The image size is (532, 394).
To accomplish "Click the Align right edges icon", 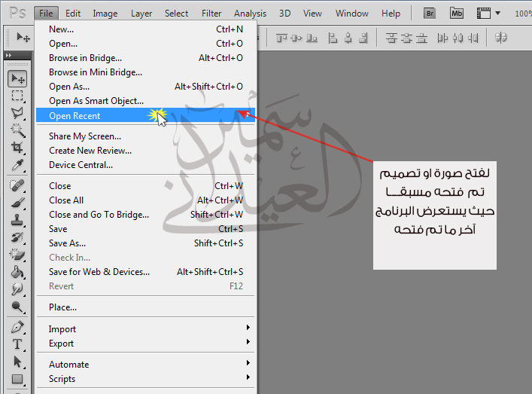I will click(363, 38).
